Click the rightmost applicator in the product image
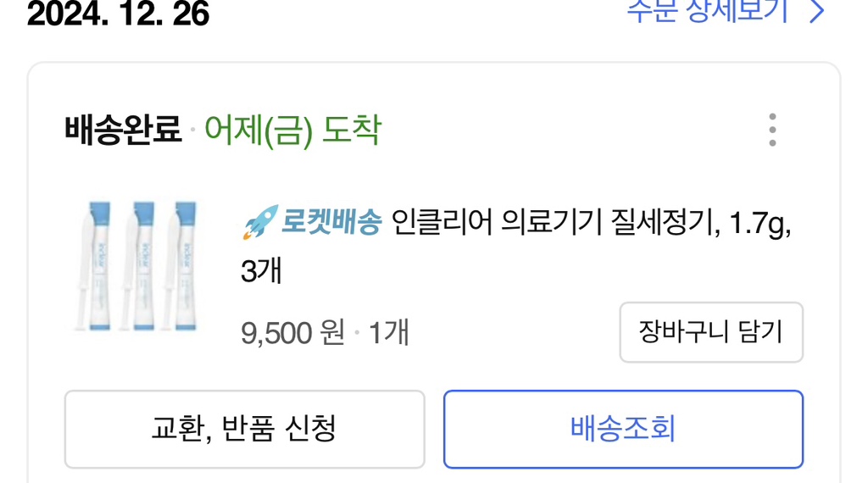The image size is (868, 483). pos(183,265)
